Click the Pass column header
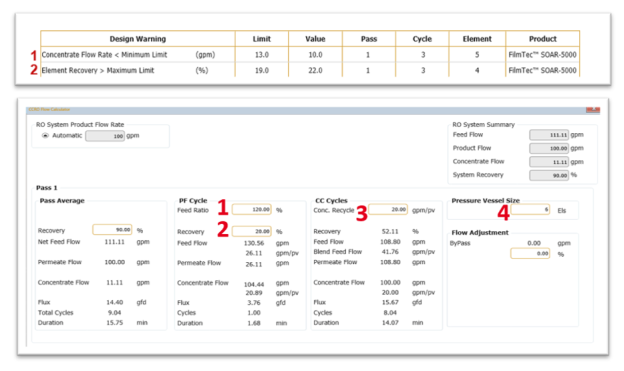The height and width of the screenshot is (371, 624). 369,39
